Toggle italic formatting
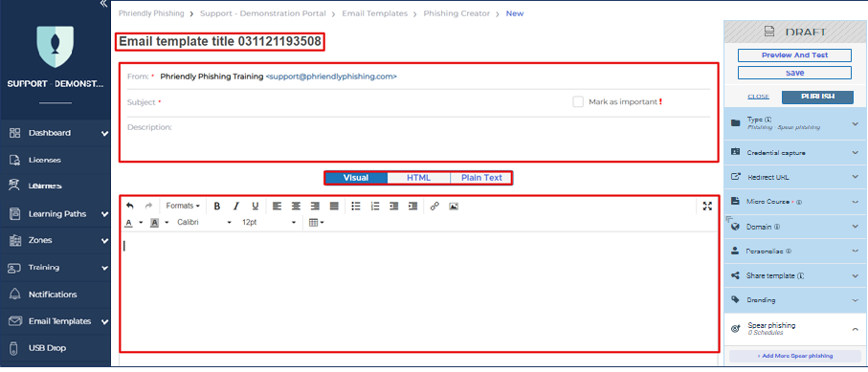The height and width of the screenshot is (372, 868). 235,206
